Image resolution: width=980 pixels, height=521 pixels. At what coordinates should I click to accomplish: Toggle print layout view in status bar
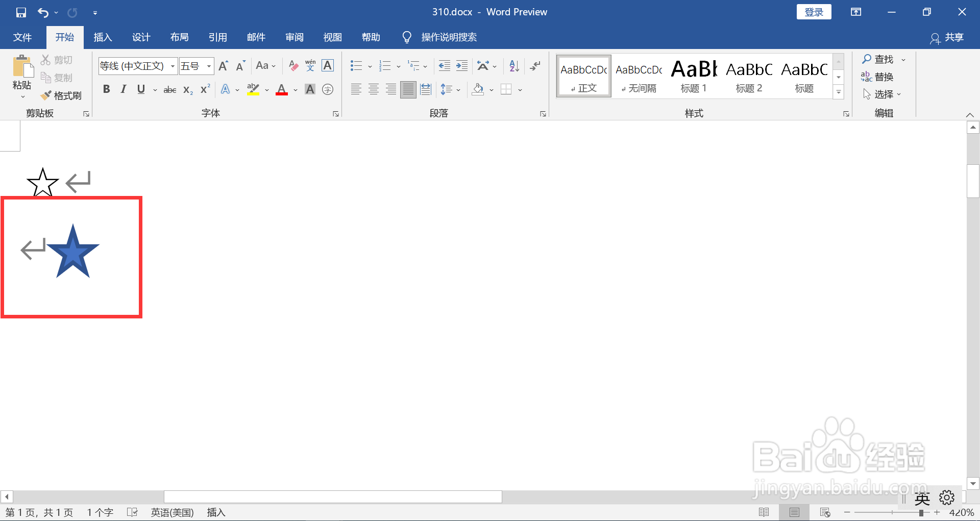pyautogui.click(x=794, y=512)
